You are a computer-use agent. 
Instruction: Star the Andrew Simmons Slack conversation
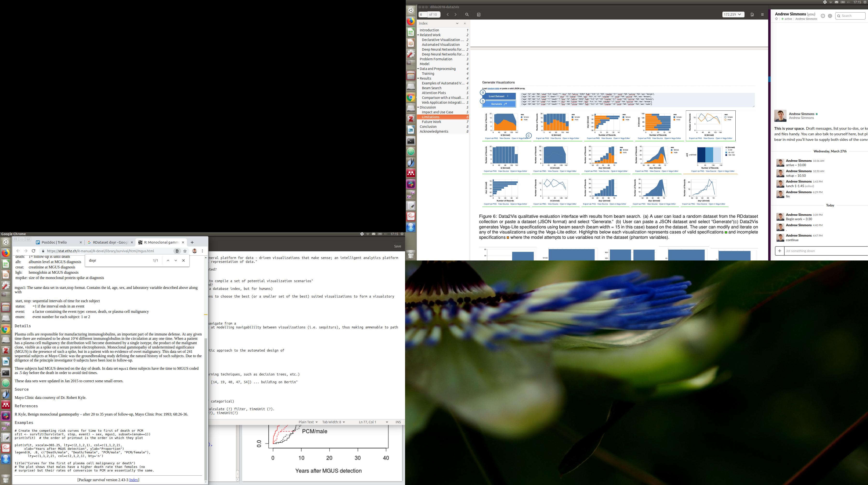coord(776,19)
